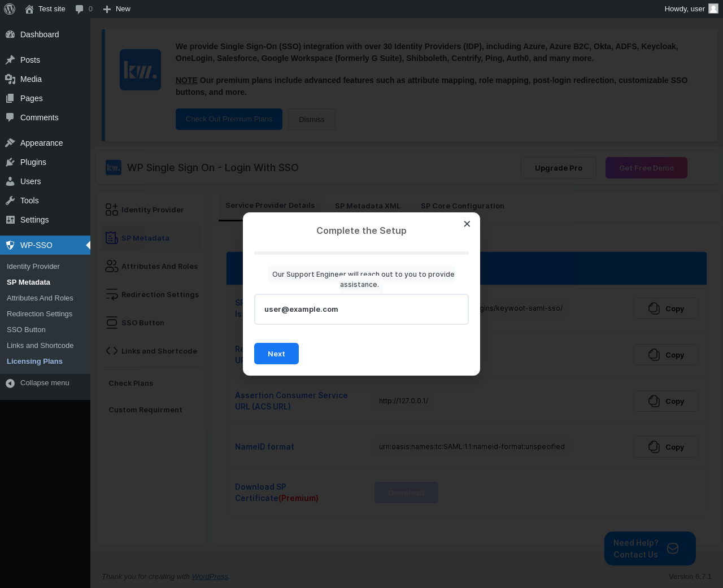Click the Next button in dialog

point(276,354)
